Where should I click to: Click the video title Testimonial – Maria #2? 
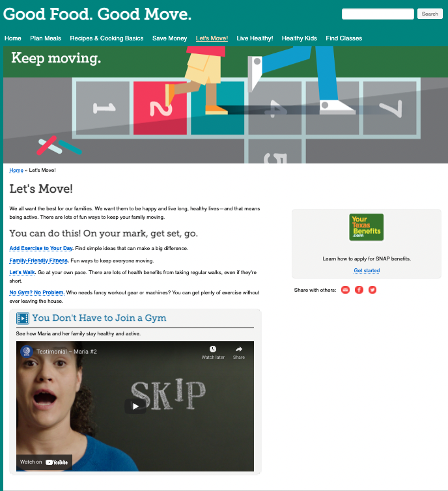tap(66, 352)
